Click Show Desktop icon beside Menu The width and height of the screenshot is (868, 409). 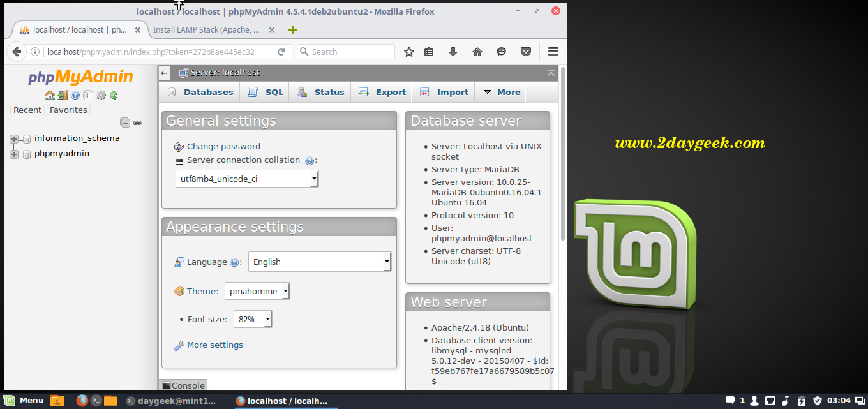point(57,401)
